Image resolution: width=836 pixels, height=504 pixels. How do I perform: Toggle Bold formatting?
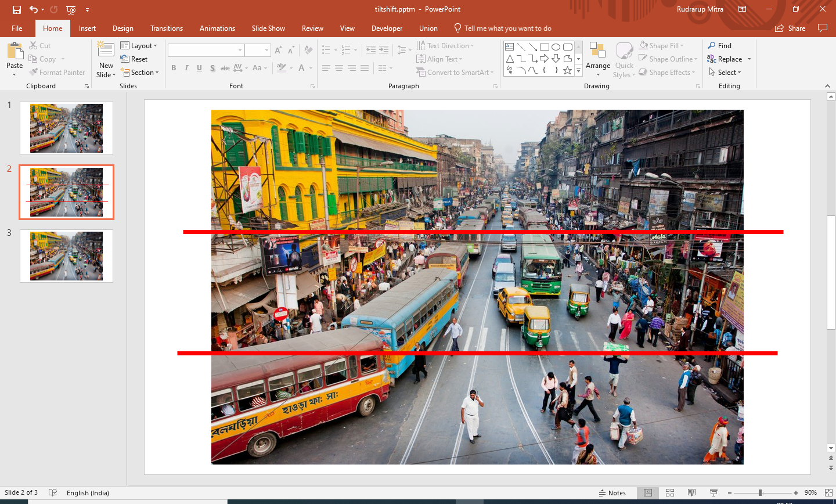click(x=174, y=68)
